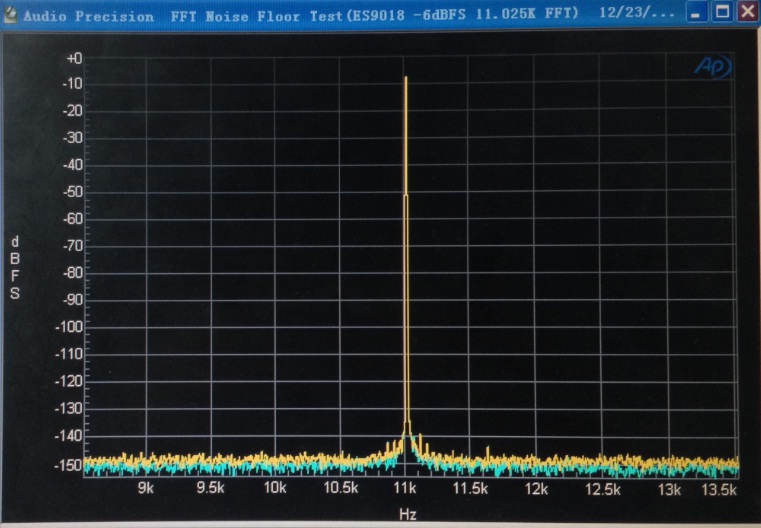Image resolution: width=761 pixels, height=528 pixels.
Task: Click the '-20' y-axis label
Action: (73, 111)
